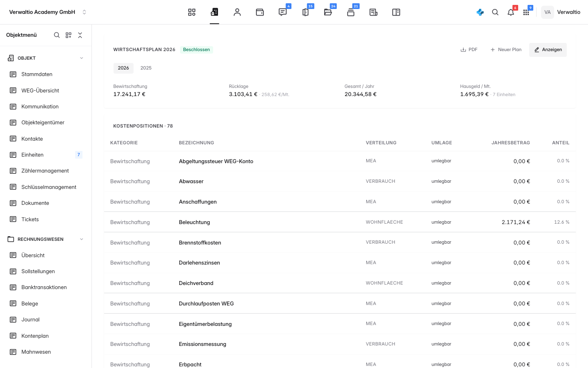Open the split-panel icon in top navigation

pos(396,12)
